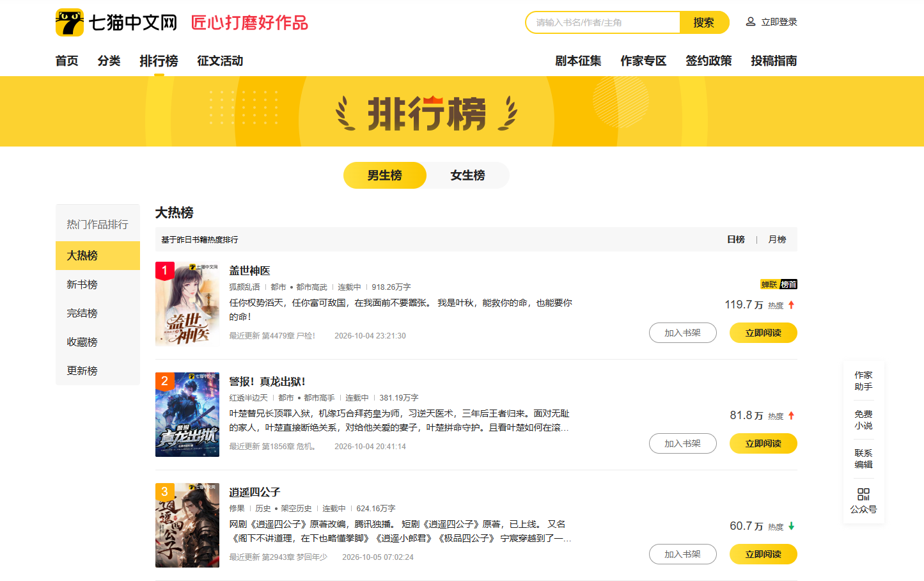
Task: Add 警报！真龙出狱！ to bookshelf
Action: point(683,443)
